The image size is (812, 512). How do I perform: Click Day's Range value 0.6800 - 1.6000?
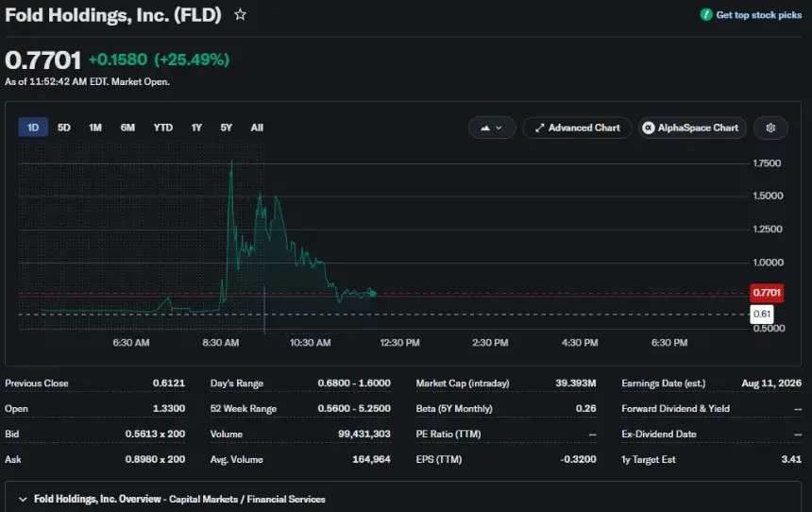(x=354, y=383)
